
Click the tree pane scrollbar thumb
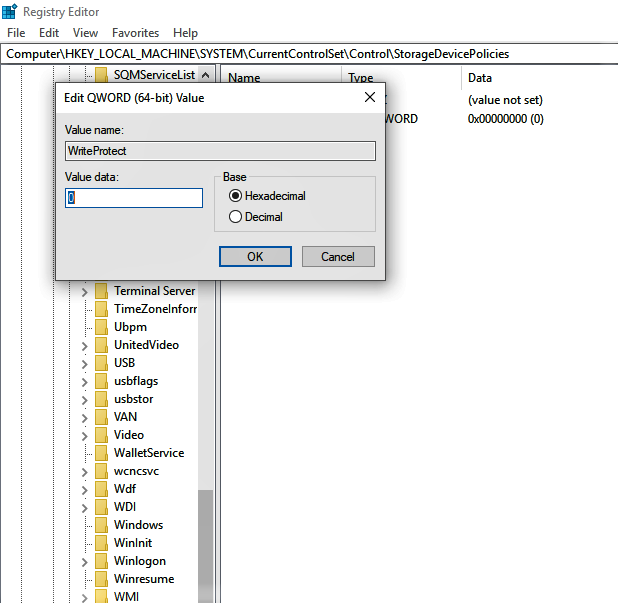[x=205, y=546]
